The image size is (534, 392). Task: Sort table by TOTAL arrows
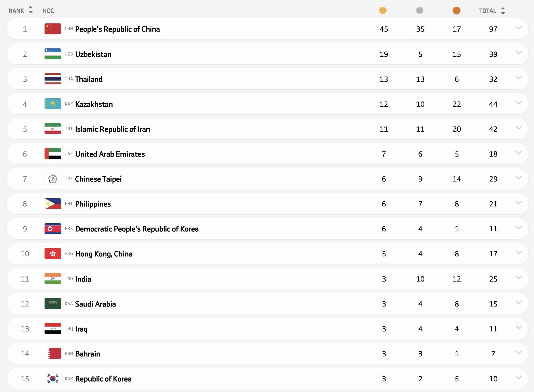[x=503, y=10]
